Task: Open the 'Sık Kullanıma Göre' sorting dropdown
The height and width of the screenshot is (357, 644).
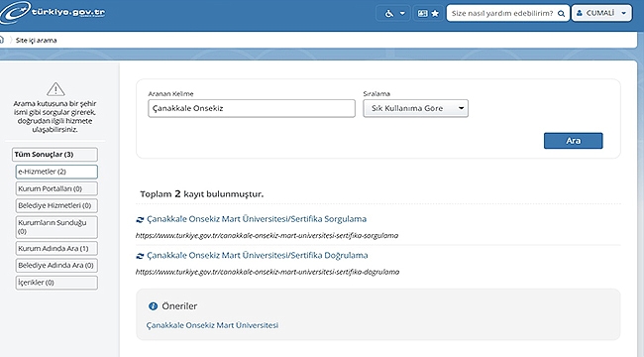Action: 416,108
